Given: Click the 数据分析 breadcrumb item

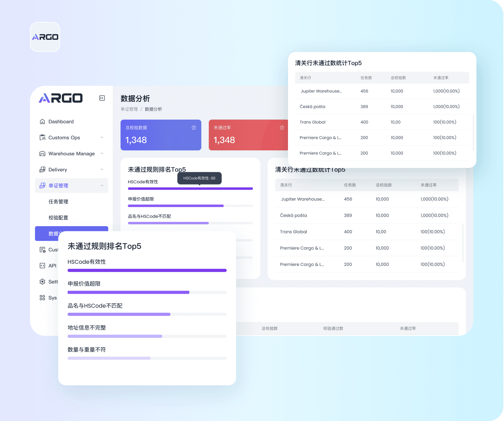Looking at the screenshot, I should [x=153, y=109].
